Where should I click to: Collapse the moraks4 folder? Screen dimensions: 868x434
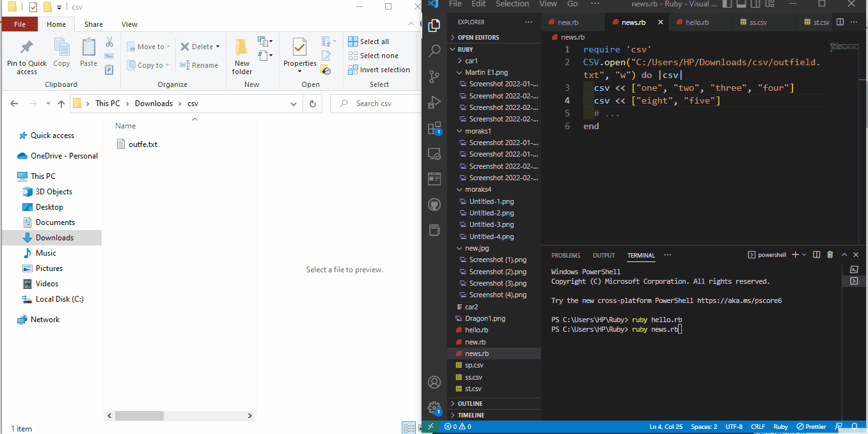tap(494, 189)
